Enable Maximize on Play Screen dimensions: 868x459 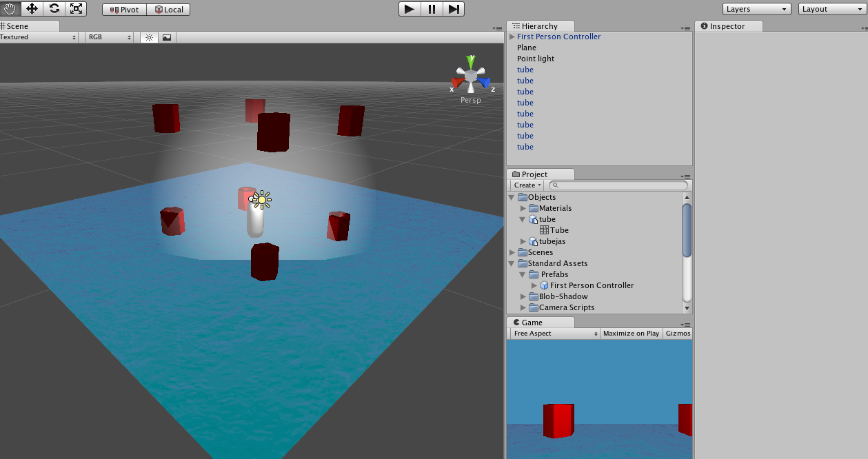pos(630,333)
